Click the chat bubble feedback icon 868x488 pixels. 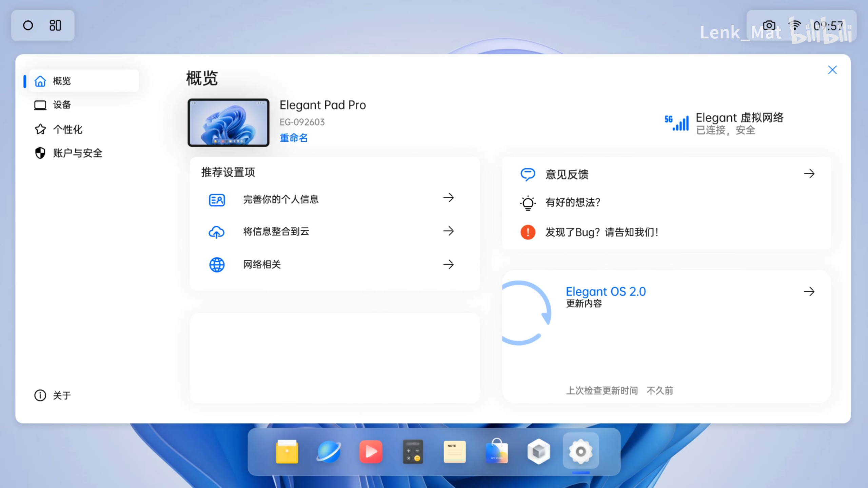pyautogui.click(x=528, y=175)
